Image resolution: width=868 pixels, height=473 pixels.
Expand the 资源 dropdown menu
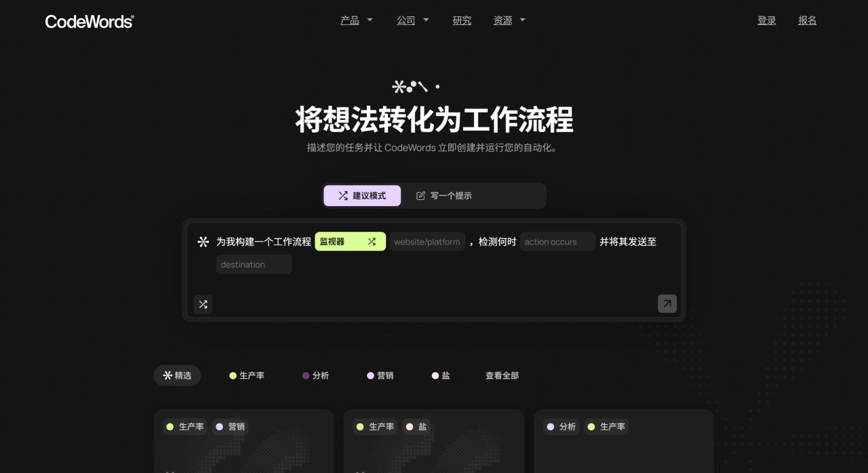[x=509, y=20]
